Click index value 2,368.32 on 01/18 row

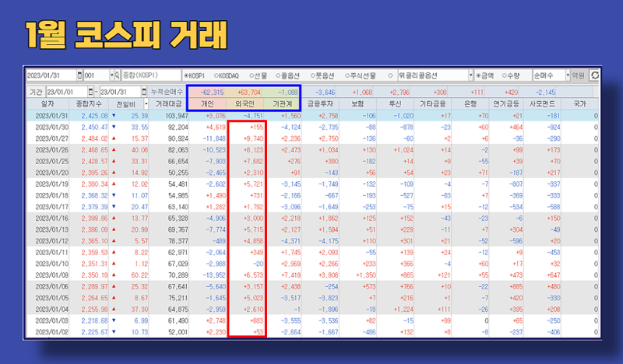coord(94,196)
